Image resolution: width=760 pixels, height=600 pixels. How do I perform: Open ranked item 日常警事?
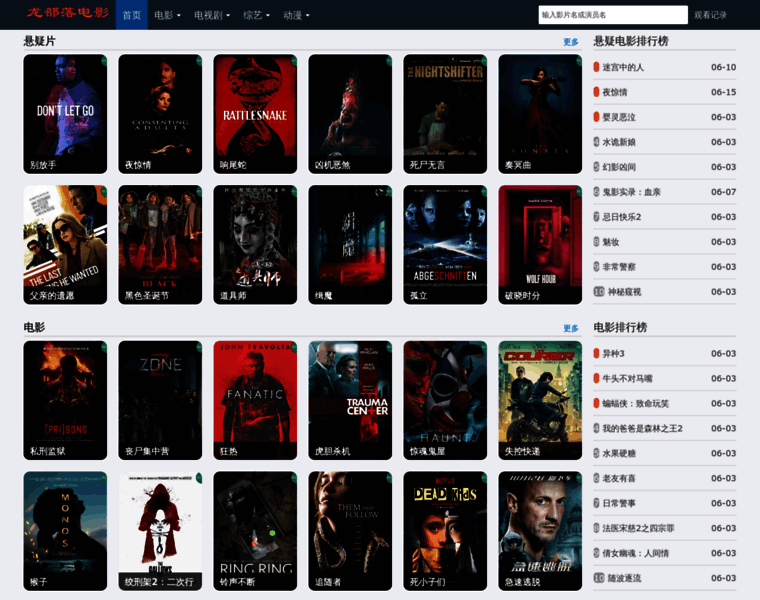coord(619,504)
